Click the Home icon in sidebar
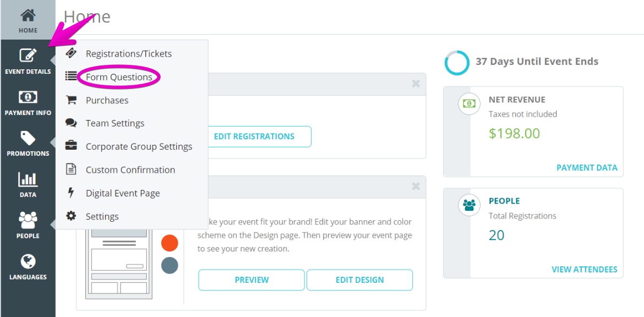This screenshot has height=317, width=644. pos(28,15)
